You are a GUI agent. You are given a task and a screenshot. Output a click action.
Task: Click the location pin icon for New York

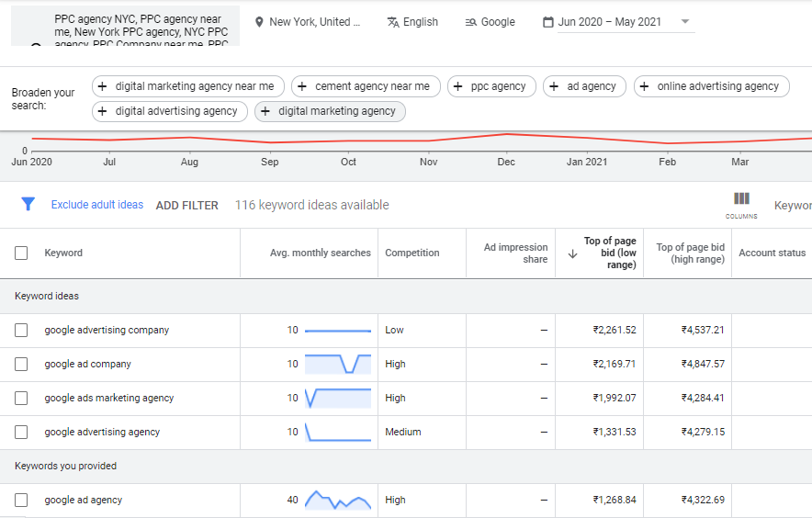[x=259, y=22]
